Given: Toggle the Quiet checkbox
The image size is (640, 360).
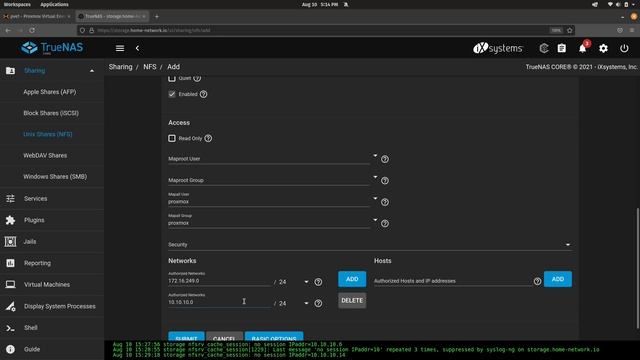Looking at the screenshot, I should (172, 78).
